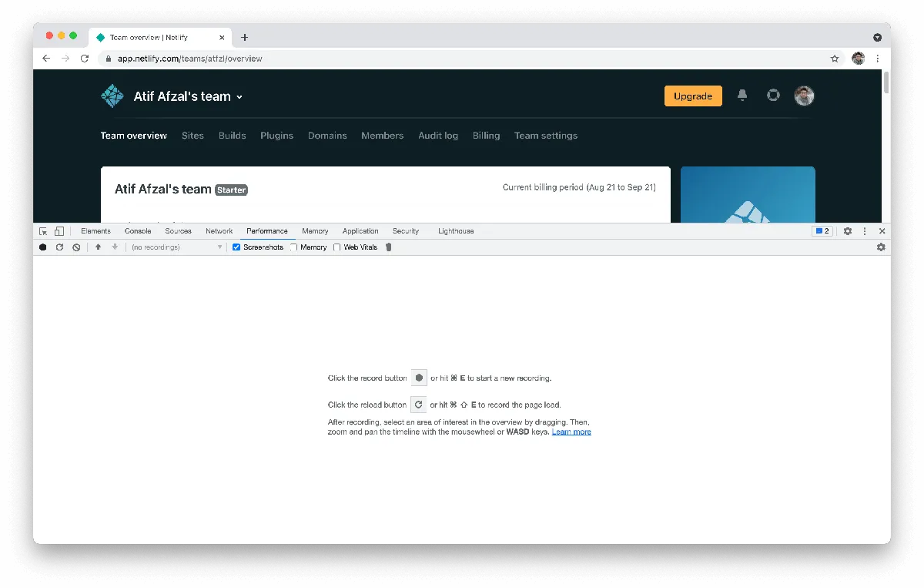
Task: Click the Chrome profile avatar in the toolbar
Action: (859, 59)
